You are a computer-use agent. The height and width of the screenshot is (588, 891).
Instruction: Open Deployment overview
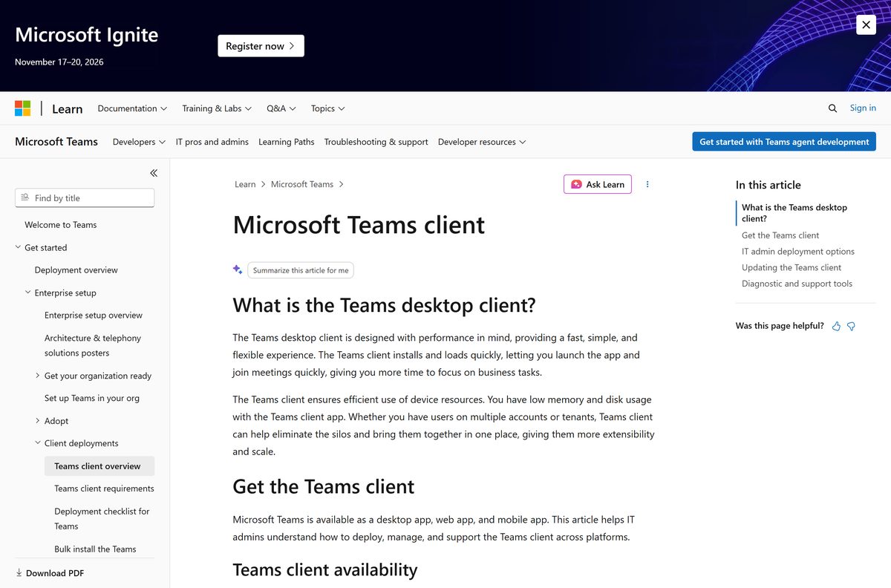(x=76, y=270)
